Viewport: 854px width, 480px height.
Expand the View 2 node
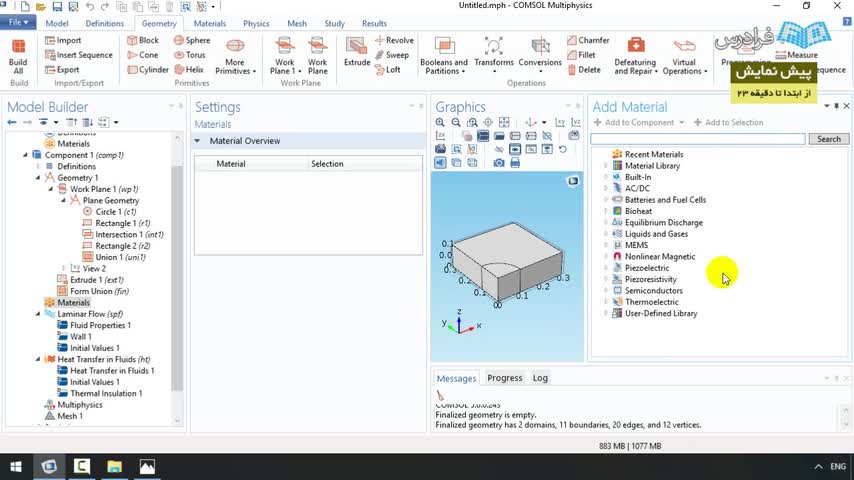point(64,269)
